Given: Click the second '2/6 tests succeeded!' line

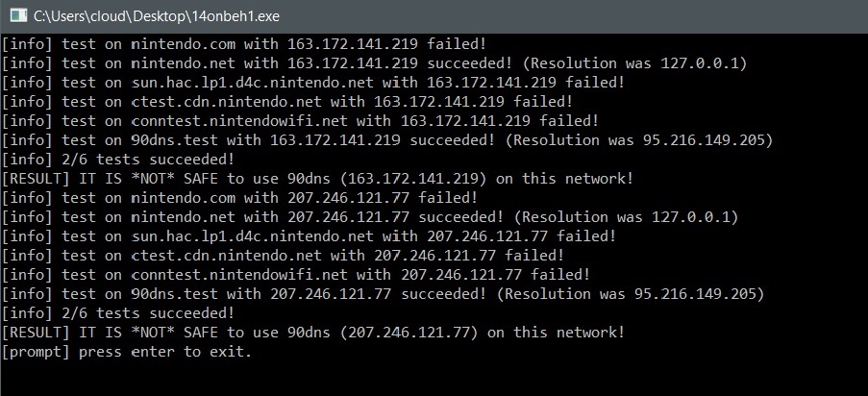Looking at the screenshot, I should pyautogui.click(x=118, y=313).
